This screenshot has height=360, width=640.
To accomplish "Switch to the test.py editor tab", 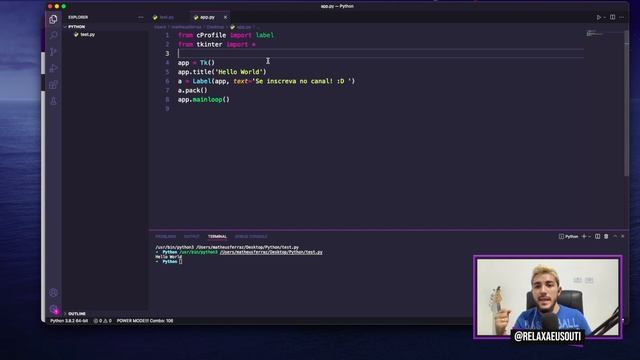I will coord(166,17).
